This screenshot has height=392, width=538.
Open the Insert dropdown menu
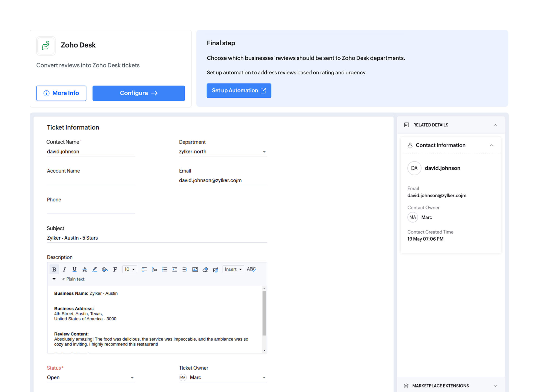pos(233,269)
